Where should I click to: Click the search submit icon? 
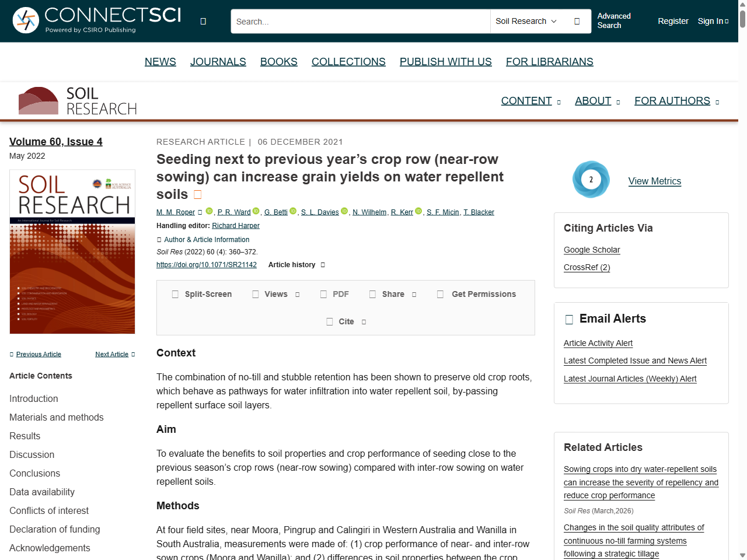pyautogui.click(x=577, y=22)
